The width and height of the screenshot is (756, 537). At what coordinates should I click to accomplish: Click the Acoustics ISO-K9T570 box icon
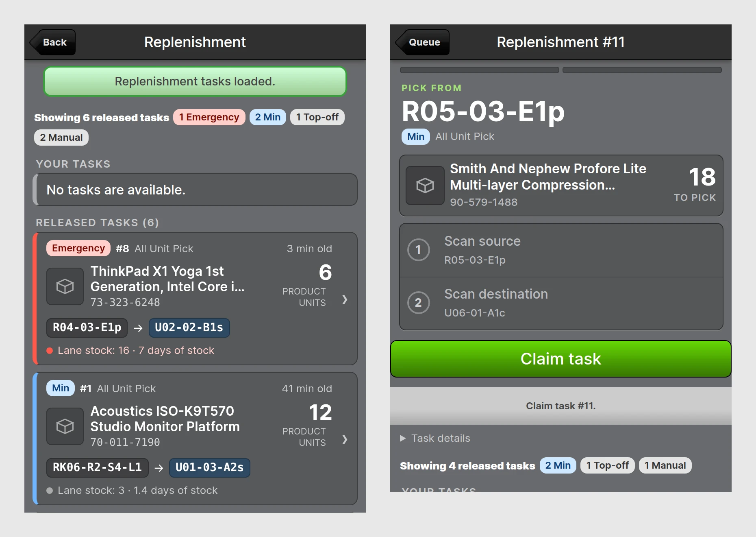[65, 426]
